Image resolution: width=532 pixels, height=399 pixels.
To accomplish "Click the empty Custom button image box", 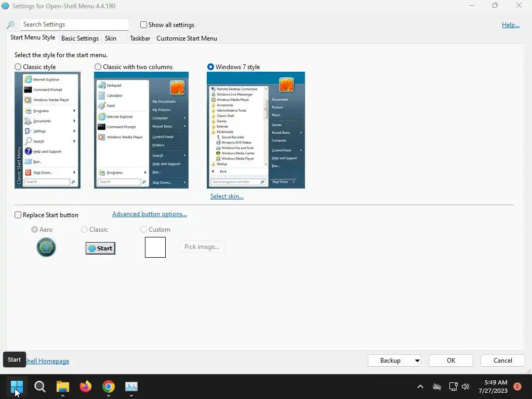I will pos(155,247).
